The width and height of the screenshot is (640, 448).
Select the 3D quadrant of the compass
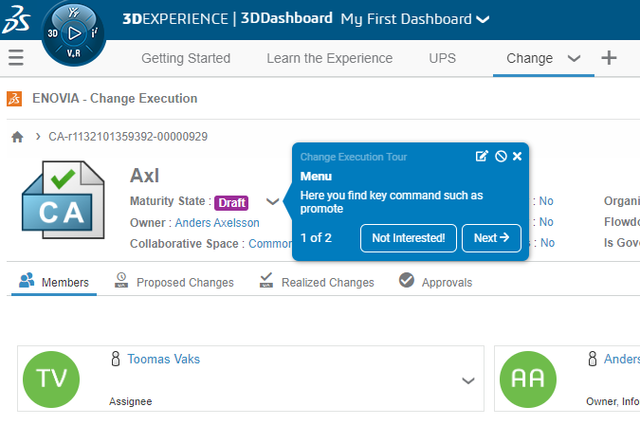53,33
